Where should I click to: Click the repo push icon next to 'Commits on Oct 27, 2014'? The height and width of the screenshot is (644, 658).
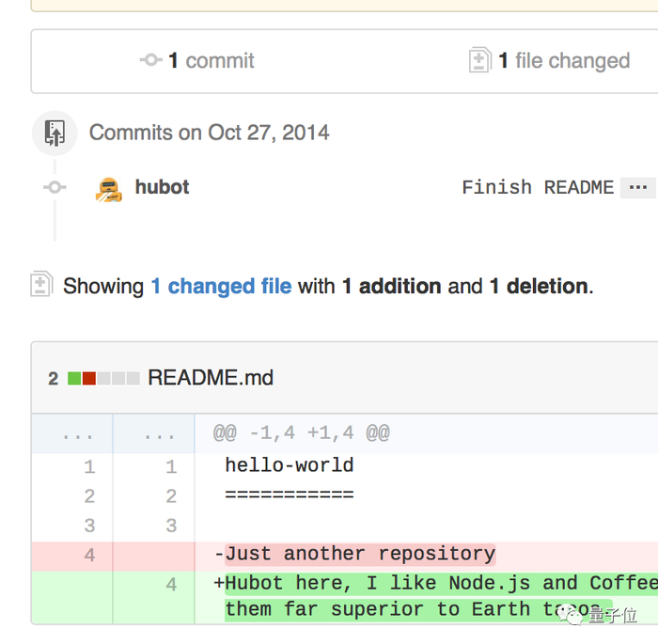click(55, 133)
